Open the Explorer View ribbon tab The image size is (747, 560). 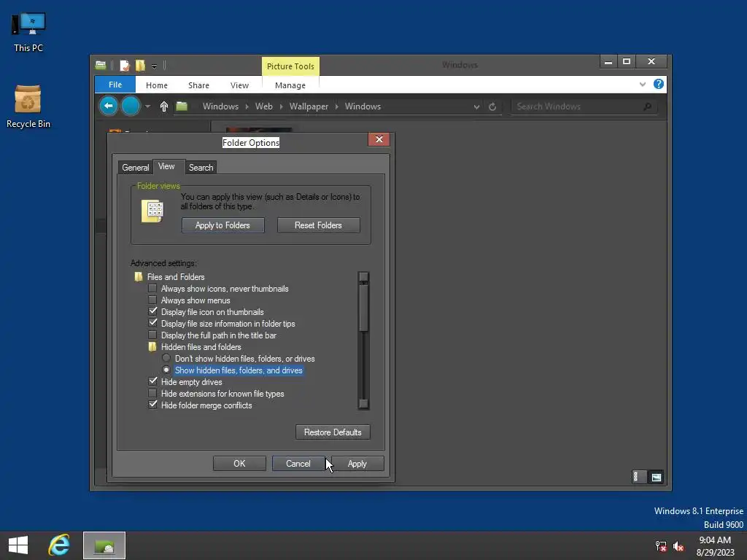pyautogui.click(x=239, y=85)
